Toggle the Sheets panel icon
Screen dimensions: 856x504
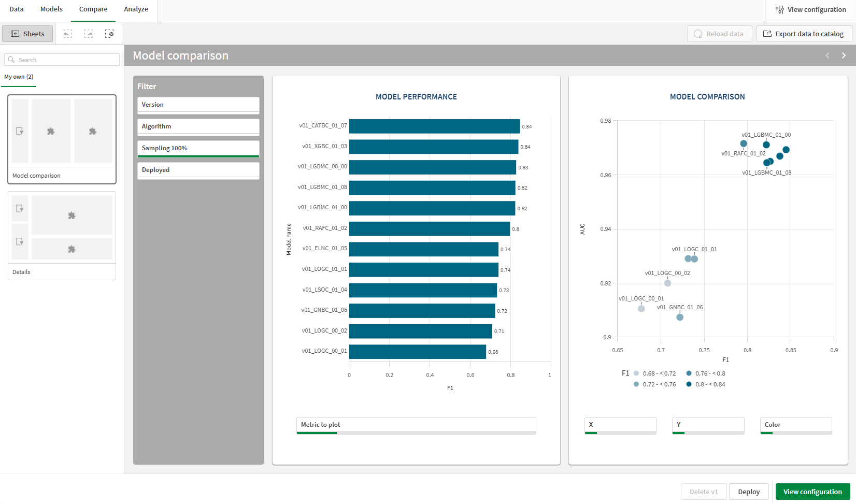[27, 34]
